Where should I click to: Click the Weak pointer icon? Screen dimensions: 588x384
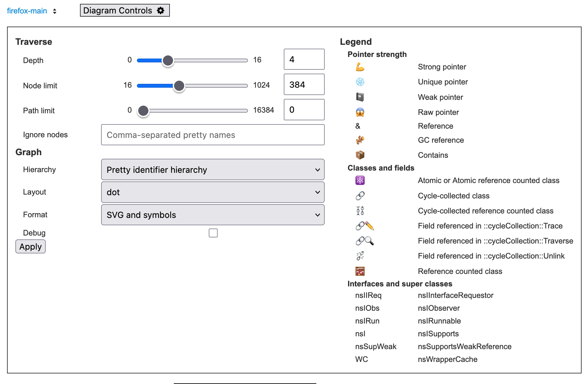coord(360,97)
